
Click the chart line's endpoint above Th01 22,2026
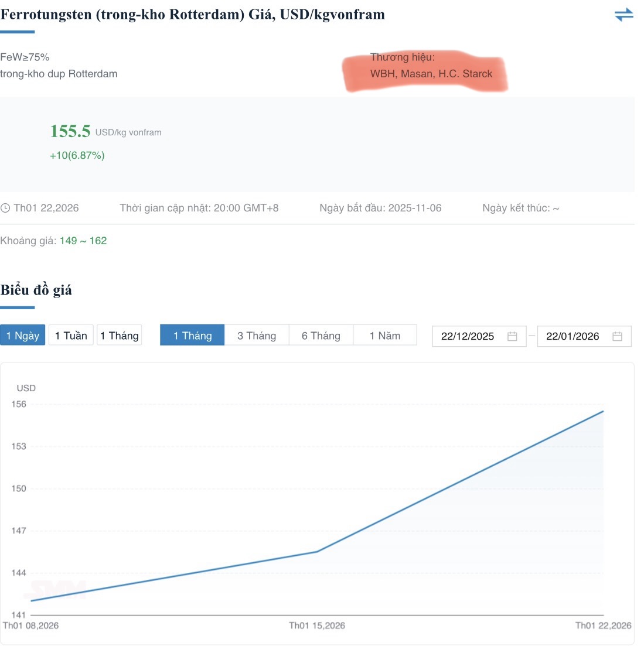pyautogui.click(x=603, y=411)
